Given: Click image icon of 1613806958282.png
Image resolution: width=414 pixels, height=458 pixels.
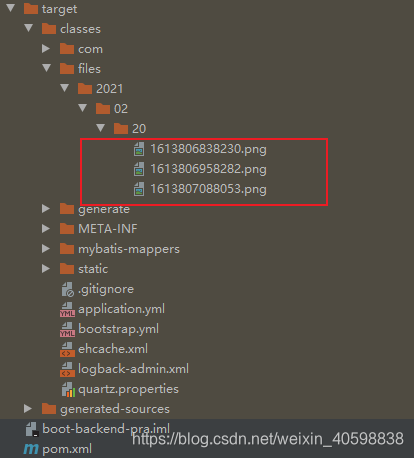Looking at the screenshot, I should (x=139, y=169).
